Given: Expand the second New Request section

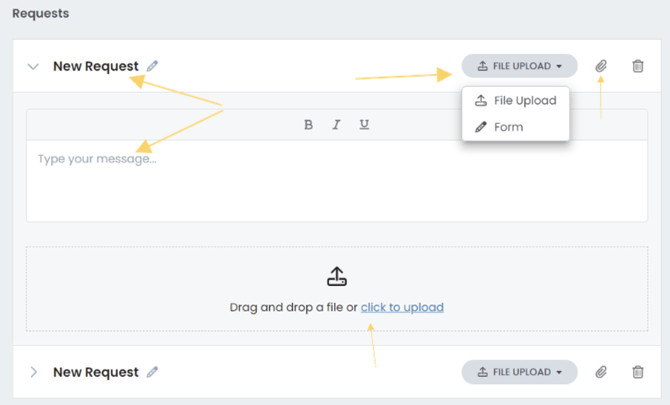Looking at the screenshot, I should pyautogui.click(x=33, y=372).
